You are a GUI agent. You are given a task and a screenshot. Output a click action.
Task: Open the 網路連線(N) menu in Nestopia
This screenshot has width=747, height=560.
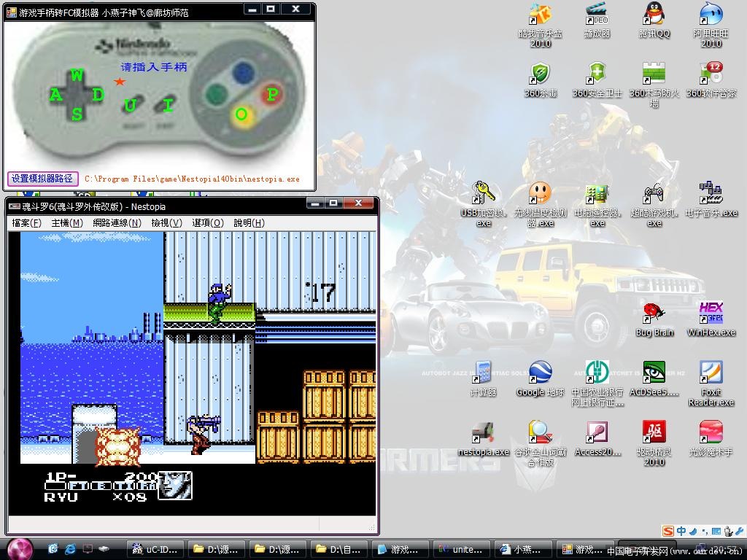(x=117, y=223)
